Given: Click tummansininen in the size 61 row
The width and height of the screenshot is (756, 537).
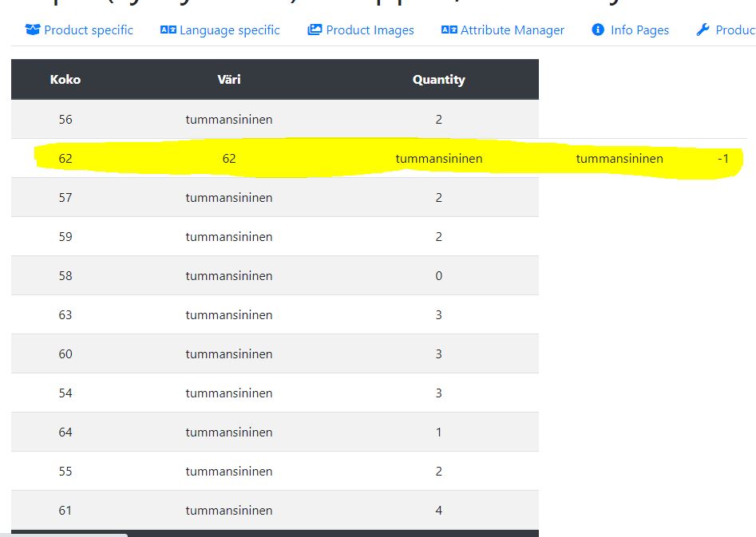Looking at the screenshot, I should click(229, 510).
